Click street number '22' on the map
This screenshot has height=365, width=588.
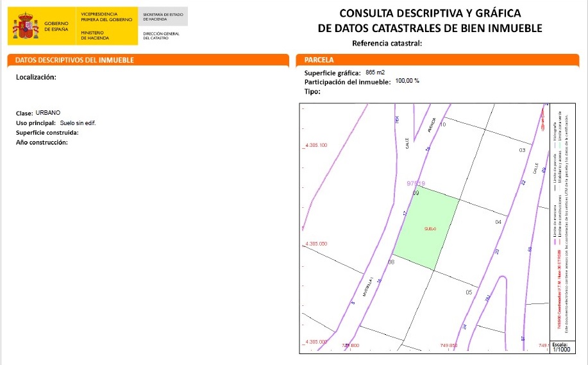pyautogui.click(x=523, y=182)
